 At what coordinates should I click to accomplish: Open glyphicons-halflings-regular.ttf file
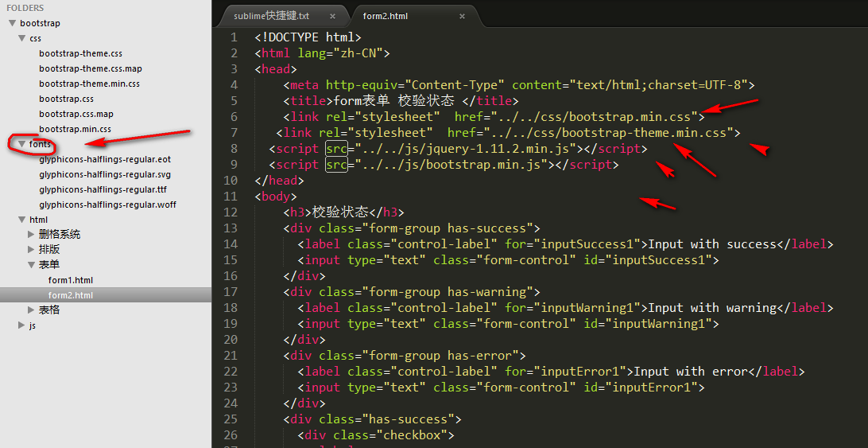(103, 189)
